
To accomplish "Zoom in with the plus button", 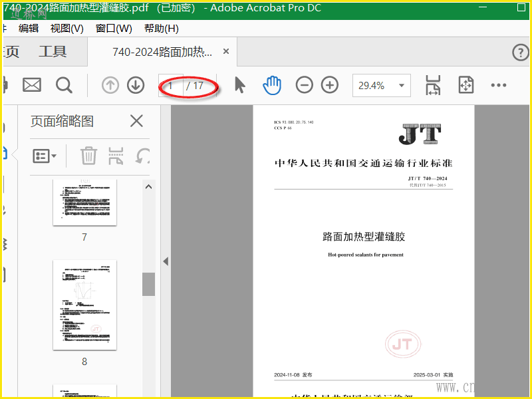I will coord(330,85).
